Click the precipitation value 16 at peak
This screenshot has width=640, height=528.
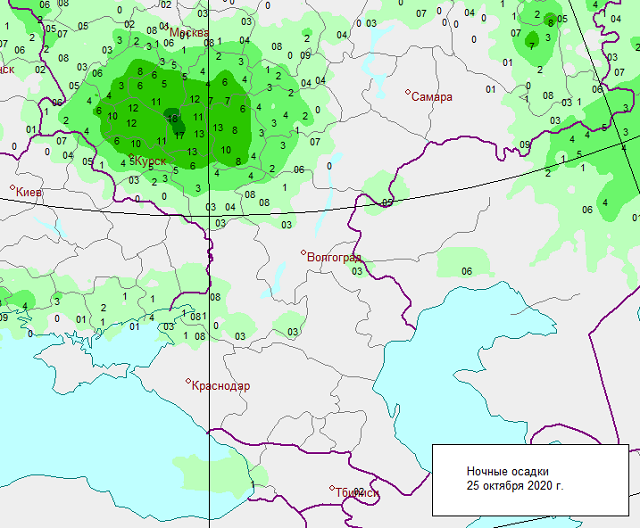pyautogui.click(x=173, y=116)
